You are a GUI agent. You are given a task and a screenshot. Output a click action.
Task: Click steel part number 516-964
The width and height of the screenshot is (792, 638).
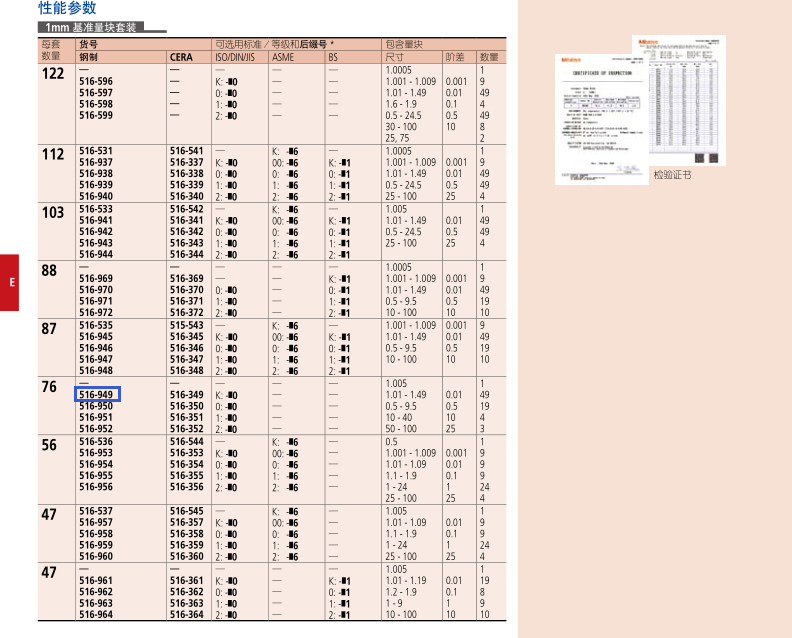[x=96, y=614]
